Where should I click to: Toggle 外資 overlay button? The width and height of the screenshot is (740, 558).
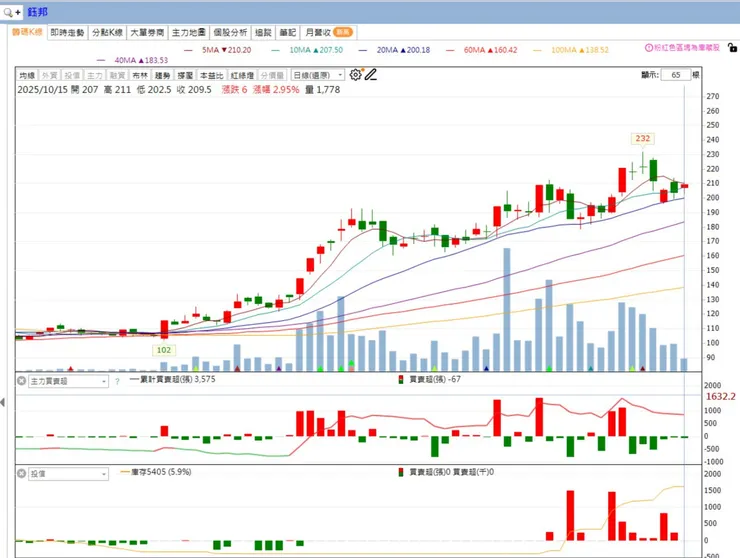[49, 76]
